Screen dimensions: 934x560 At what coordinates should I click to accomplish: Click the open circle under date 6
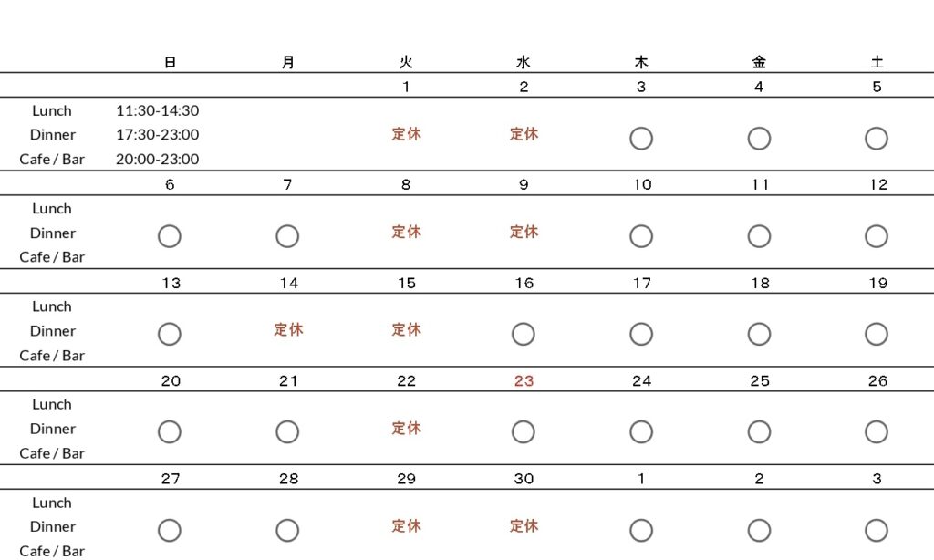[x=170, y=236]
